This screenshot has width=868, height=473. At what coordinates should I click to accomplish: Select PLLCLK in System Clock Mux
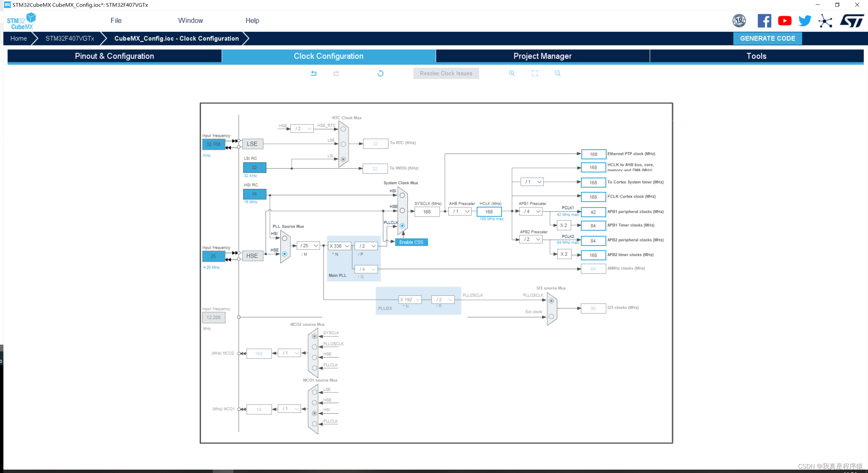click(x=402, y=225)
